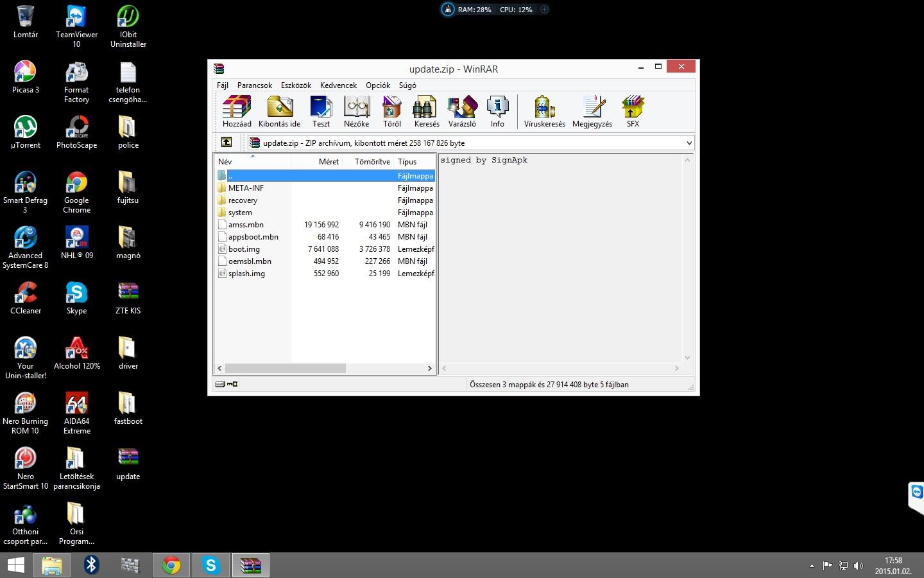Open Skype from the taskbar
The image size is (924, 578).
coord(210,565)
